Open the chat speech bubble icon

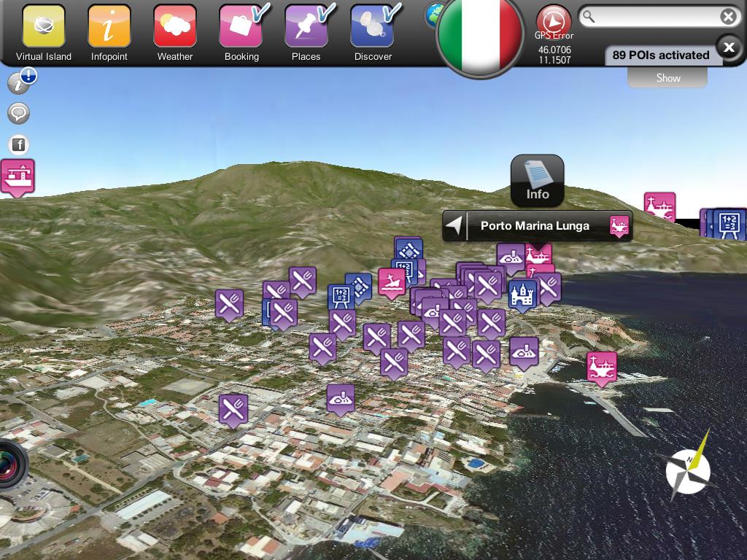pos(18,113)
